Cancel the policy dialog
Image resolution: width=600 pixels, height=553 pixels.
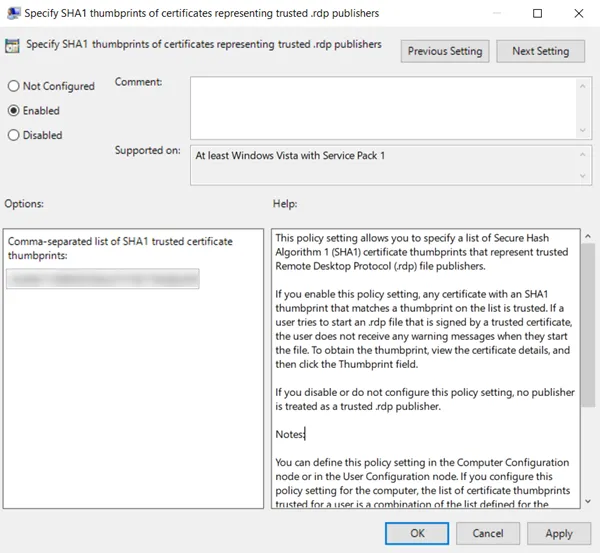488,533
